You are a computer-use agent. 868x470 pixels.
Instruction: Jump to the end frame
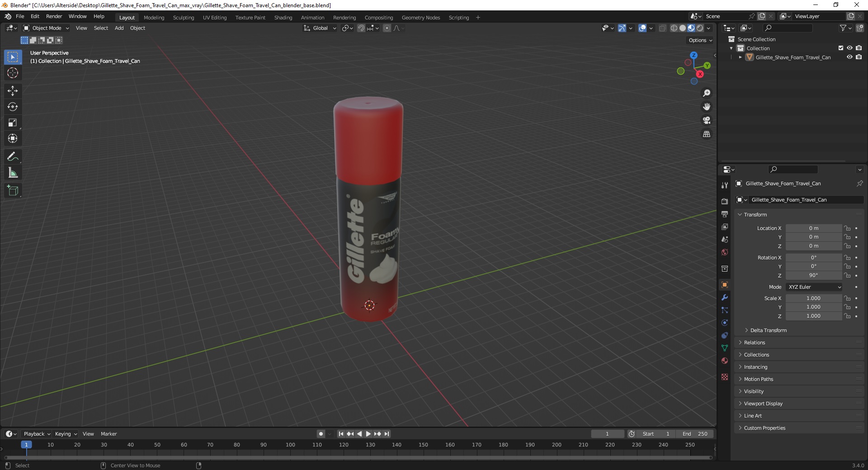(387, 434)
